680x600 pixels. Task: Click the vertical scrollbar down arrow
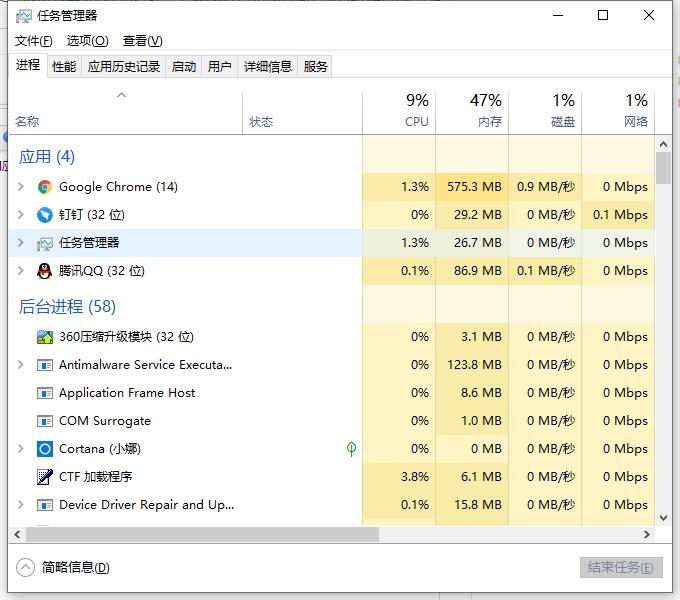(663, 518)
